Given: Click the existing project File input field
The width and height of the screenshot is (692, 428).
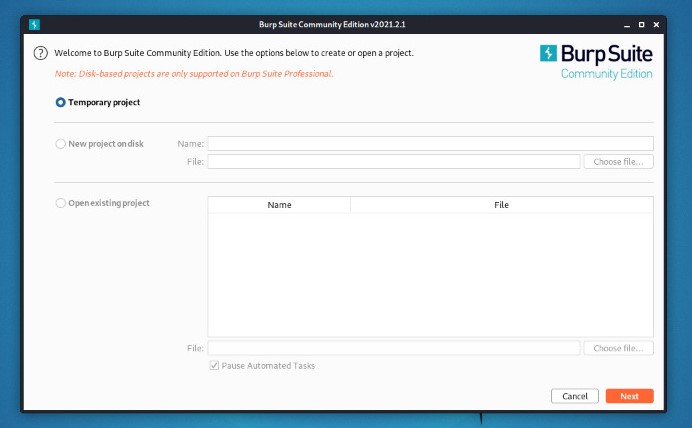Looking at the screenshot, I should [x=394, y=348].
